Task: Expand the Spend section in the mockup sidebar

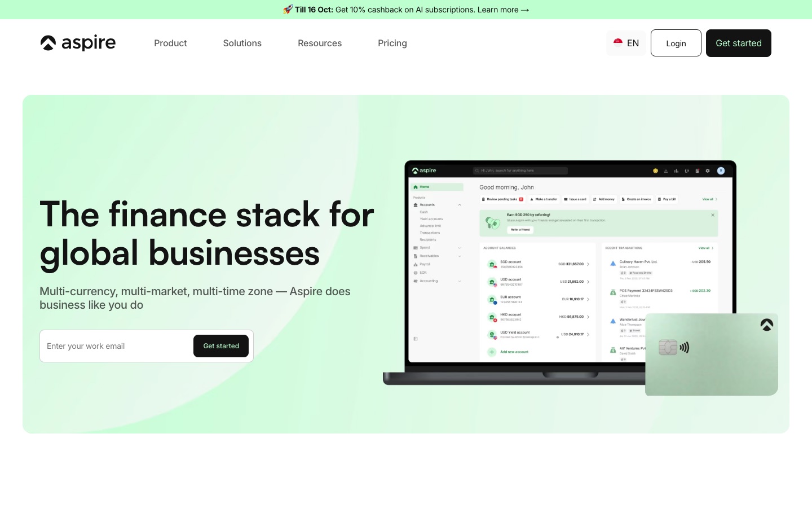Action: coord(460,248)
